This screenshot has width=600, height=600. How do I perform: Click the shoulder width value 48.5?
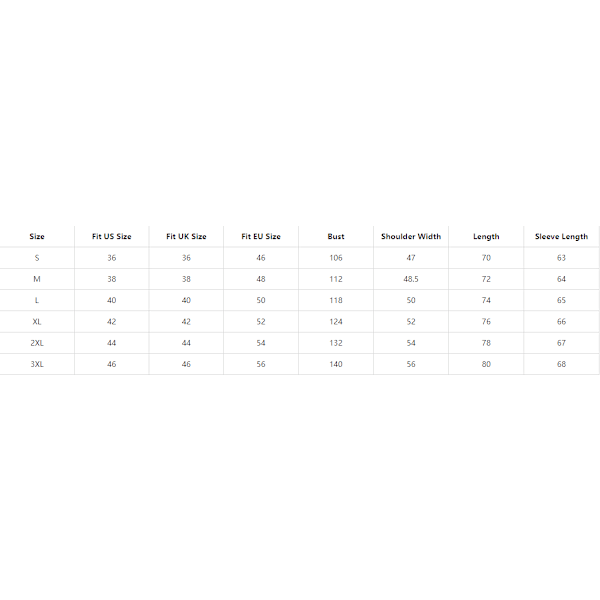411,279
